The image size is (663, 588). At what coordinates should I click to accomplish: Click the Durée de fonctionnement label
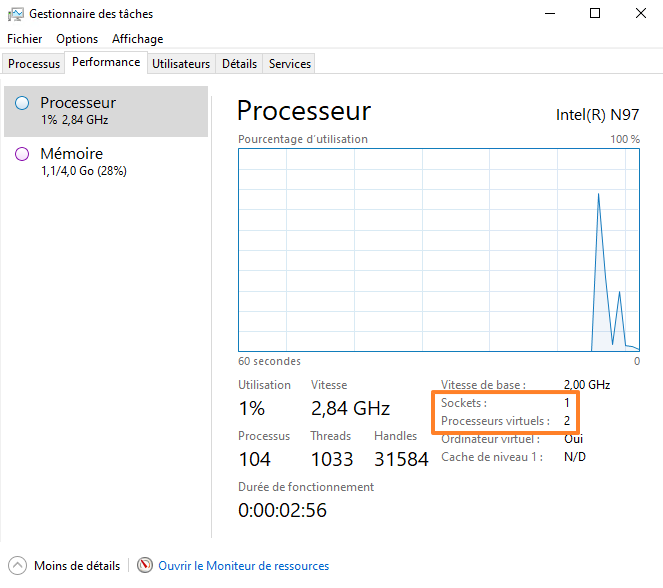tap(306, 487)
